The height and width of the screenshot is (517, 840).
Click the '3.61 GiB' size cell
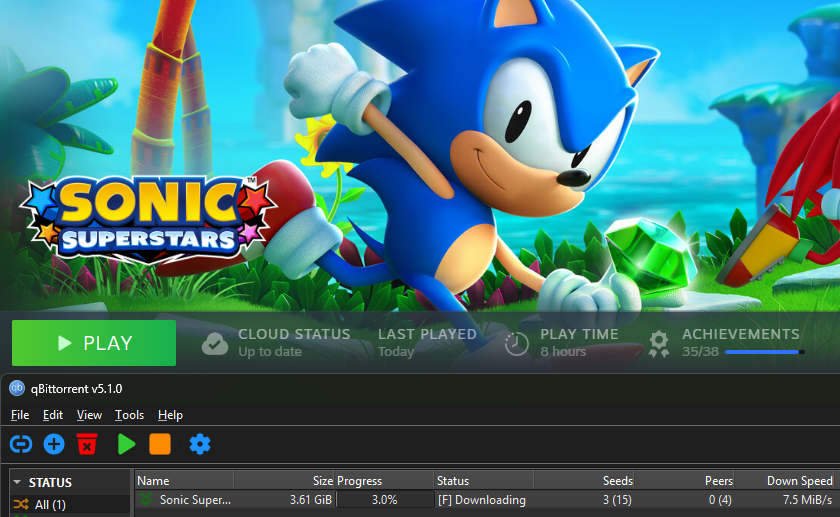[311, 500]
